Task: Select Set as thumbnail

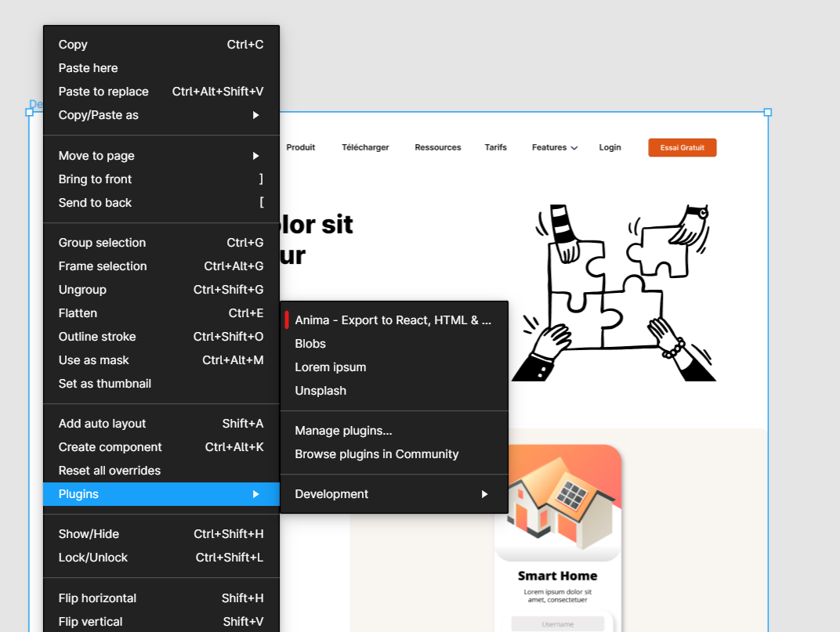Action: click(x=161, y=384)
